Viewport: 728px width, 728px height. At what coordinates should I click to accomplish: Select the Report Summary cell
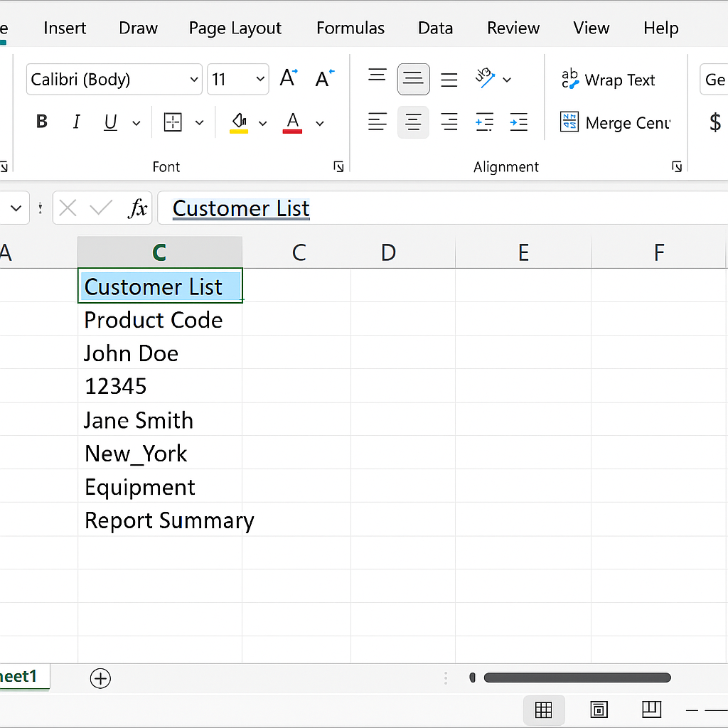coord(160,520)
